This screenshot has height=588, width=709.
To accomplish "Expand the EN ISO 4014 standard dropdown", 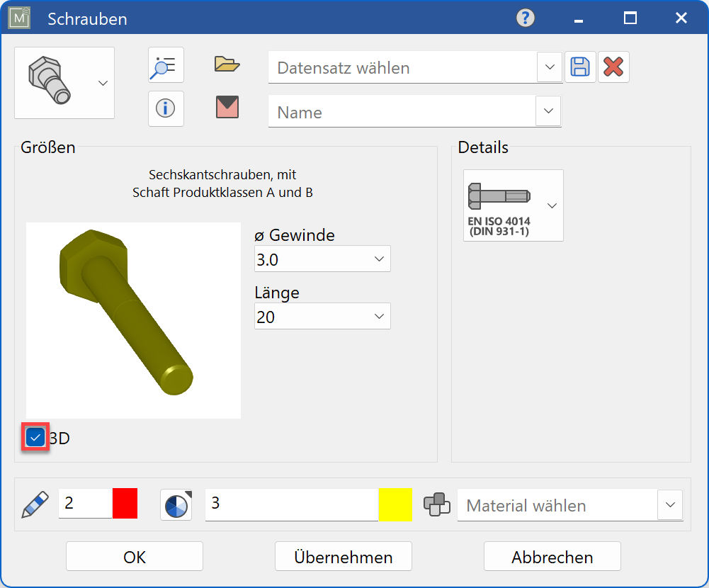I will [551, 205].
